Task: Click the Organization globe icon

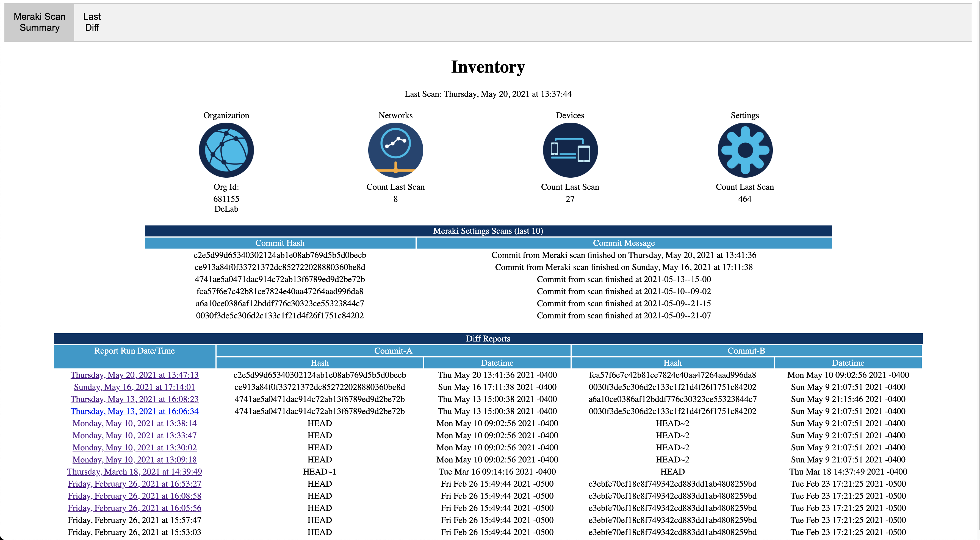Action: click(x=226, y=150)
